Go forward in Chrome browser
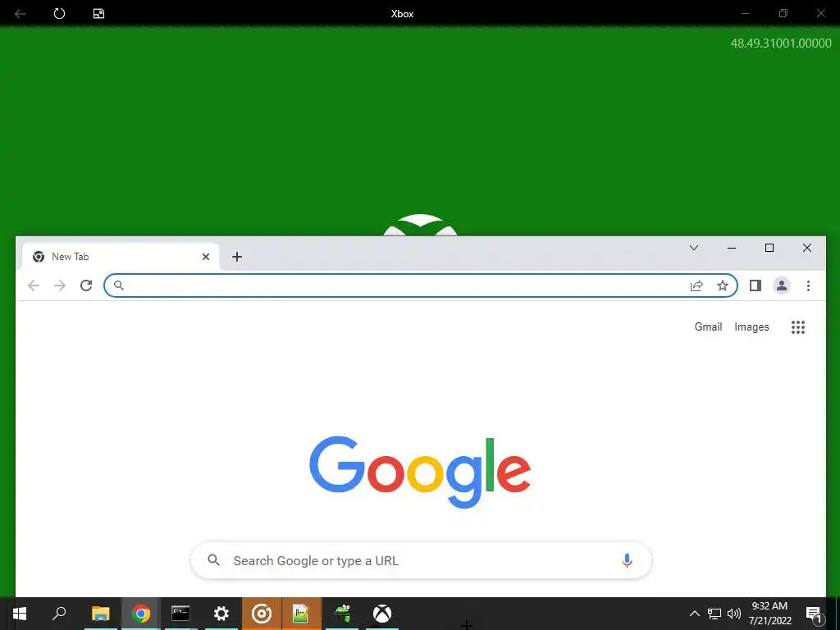This screenshot has height=630, width=840. point(60,285)
